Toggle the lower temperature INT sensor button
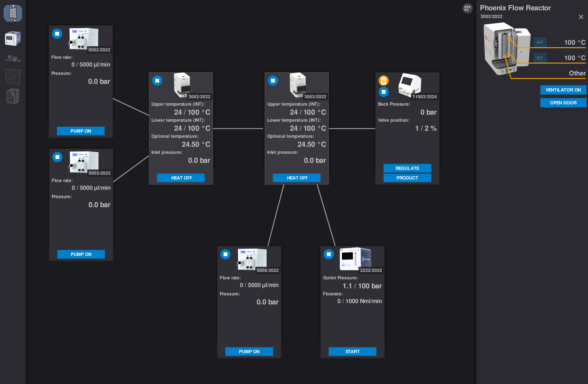Screen dimensions: 588x384 (540, 58)
